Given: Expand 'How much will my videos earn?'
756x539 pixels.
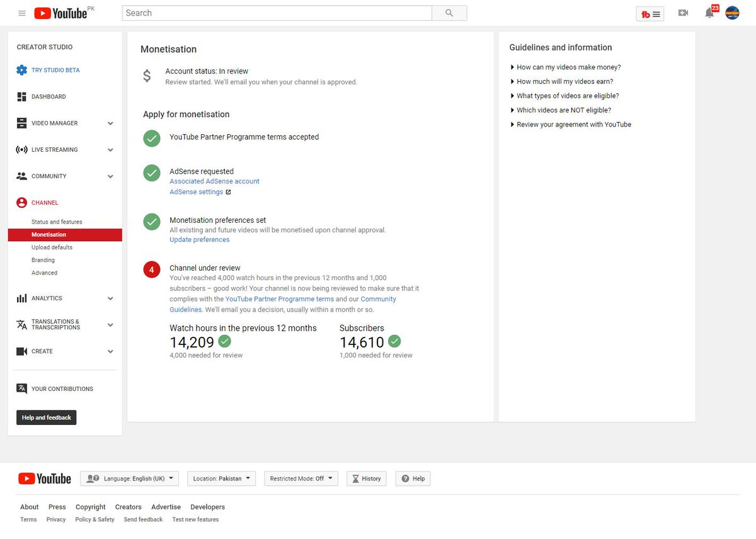Looking at the screenshot, I should 562,82.
